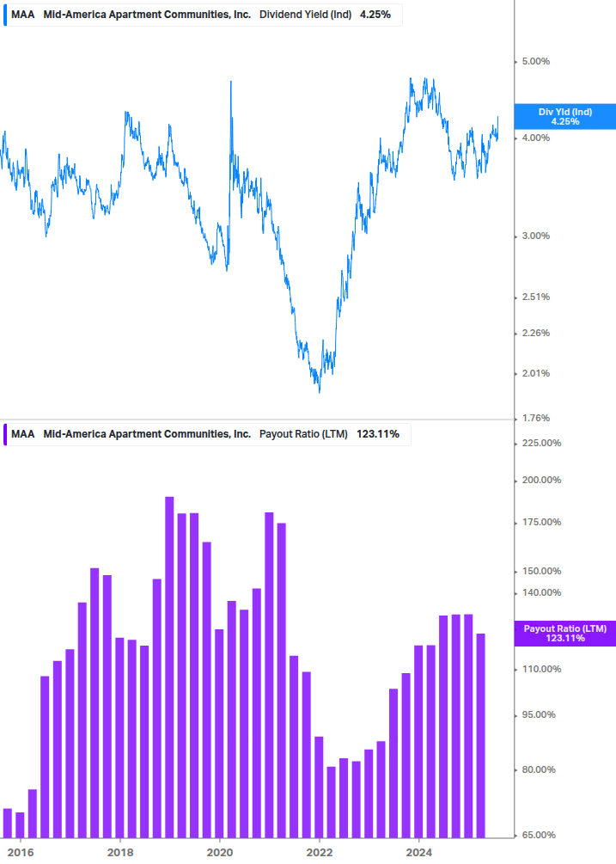Click the 123.11% value in Payout Ratio legend
Viewport: 616px width, 864px height.
(378, 434)
